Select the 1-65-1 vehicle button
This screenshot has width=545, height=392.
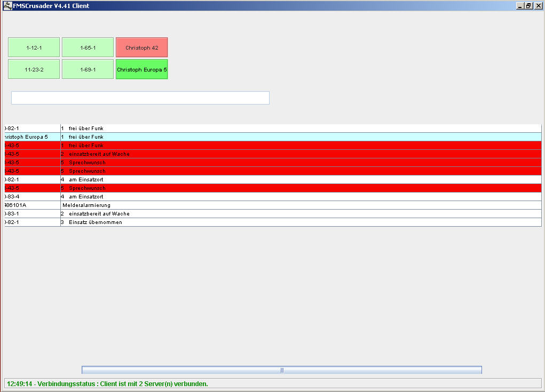[88, 47]
